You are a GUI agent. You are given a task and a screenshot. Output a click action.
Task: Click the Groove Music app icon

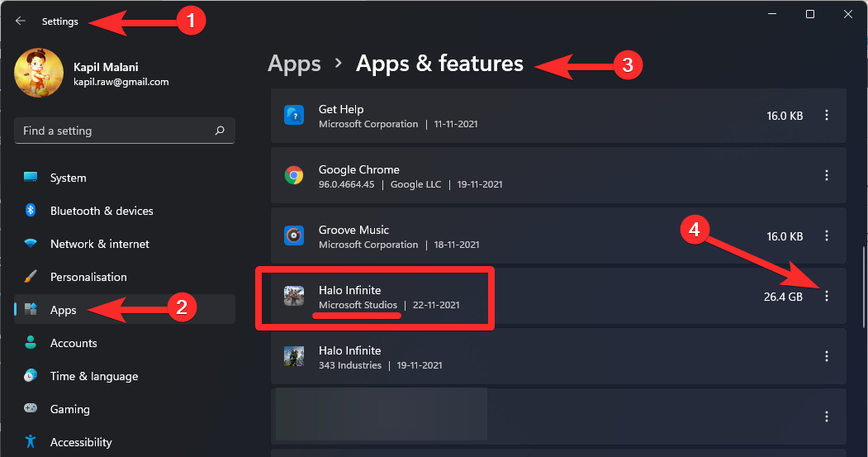[293, 236]
